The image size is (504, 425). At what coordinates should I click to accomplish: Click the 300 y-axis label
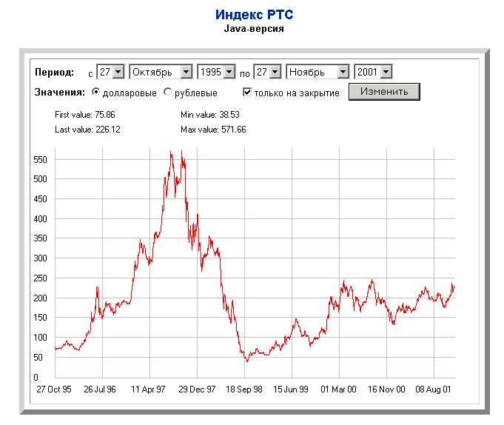point(40,258)
